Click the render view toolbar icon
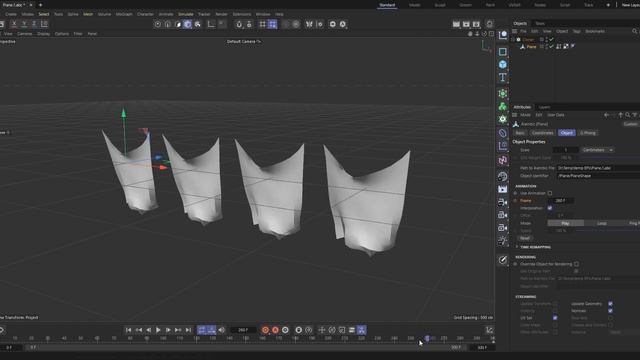 456,24
